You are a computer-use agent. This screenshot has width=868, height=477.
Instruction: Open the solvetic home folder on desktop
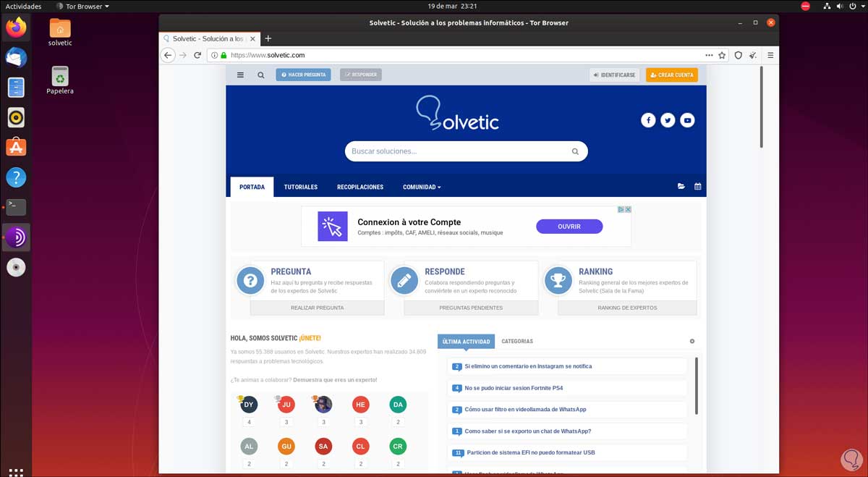tap(60, 32)
